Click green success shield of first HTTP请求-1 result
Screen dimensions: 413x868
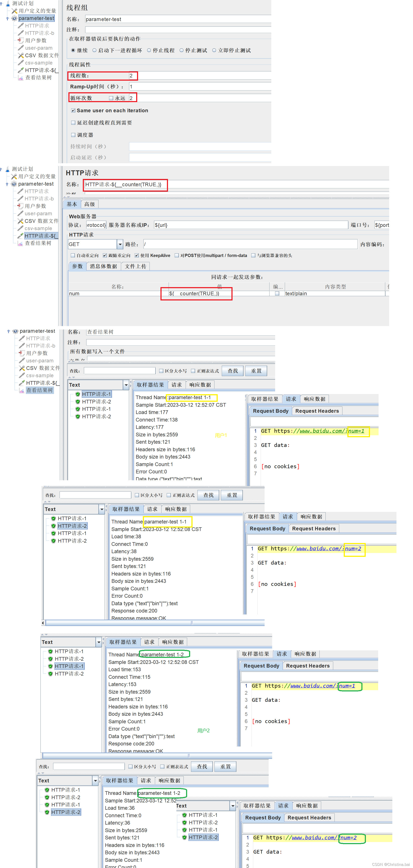(x=78, y=394)
